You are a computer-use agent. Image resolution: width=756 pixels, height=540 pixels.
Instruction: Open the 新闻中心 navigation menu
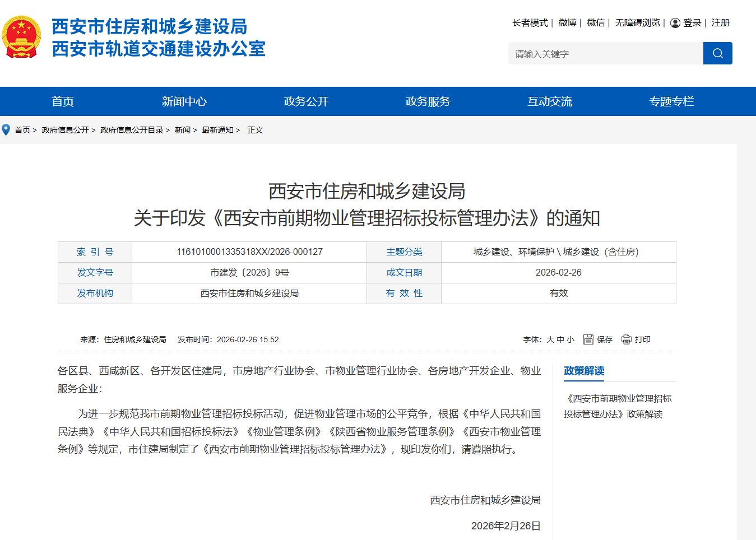[184, 101]
